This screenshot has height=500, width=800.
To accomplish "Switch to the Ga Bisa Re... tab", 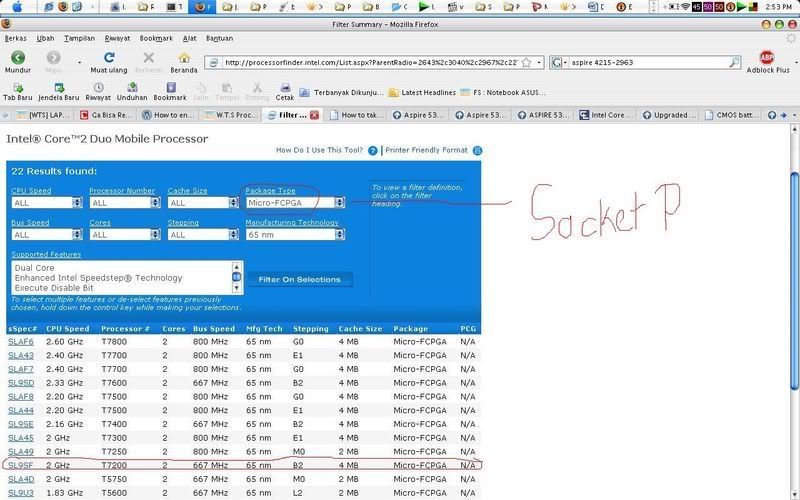I will coord(106,115).
